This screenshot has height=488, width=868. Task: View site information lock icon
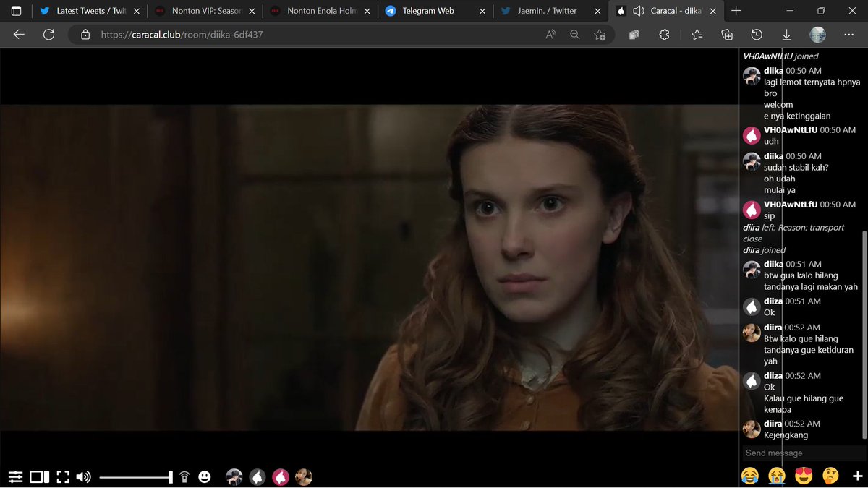click(85, 35)
